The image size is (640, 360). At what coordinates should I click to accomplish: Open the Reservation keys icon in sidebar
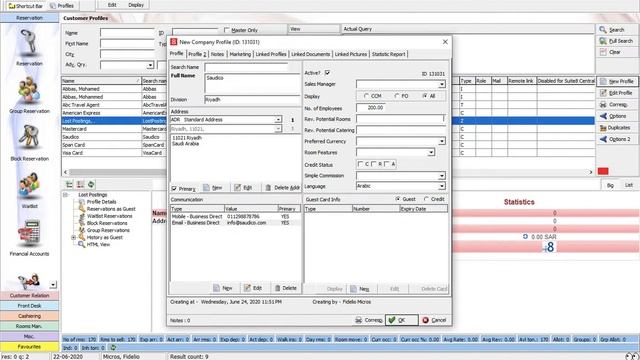pos(29,42)
